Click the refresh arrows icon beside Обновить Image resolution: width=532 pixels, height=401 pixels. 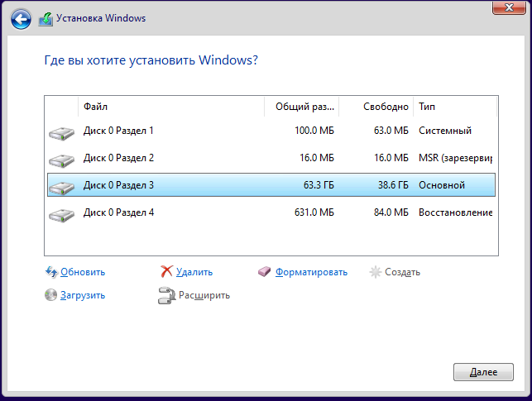coord(51,272)
